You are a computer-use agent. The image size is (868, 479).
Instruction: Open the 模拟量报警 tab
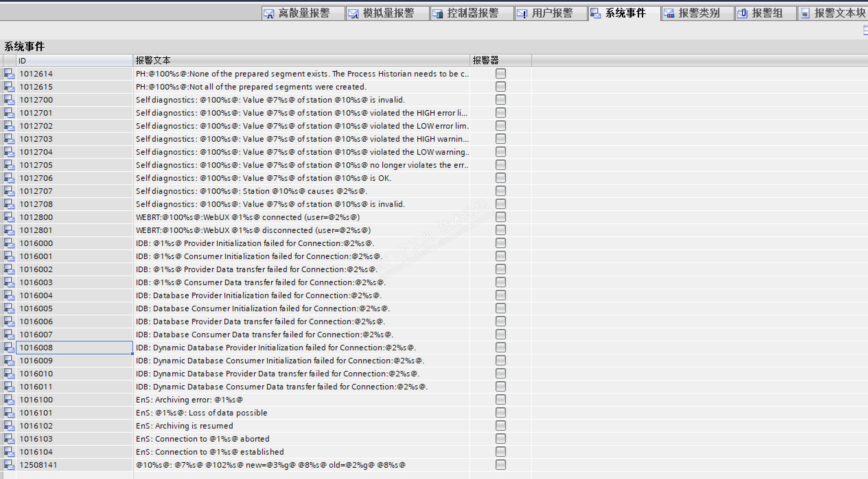[387, 13]
